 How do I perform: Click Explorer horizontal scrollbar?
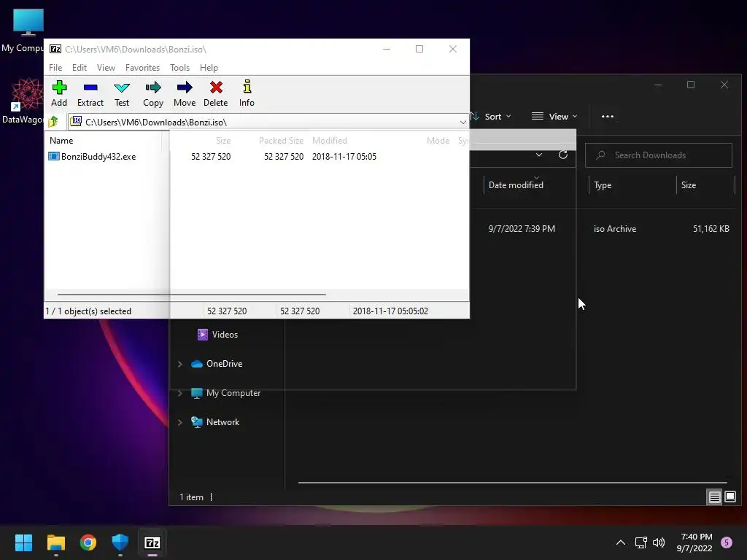(x=513, y=483)
